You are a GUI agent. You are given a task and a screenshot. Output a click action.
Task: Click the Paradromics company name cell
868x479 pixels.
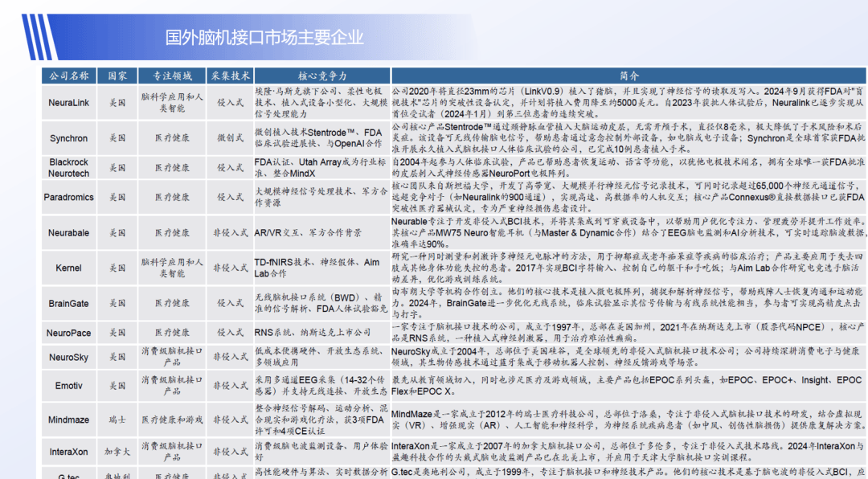click(68, 197)
